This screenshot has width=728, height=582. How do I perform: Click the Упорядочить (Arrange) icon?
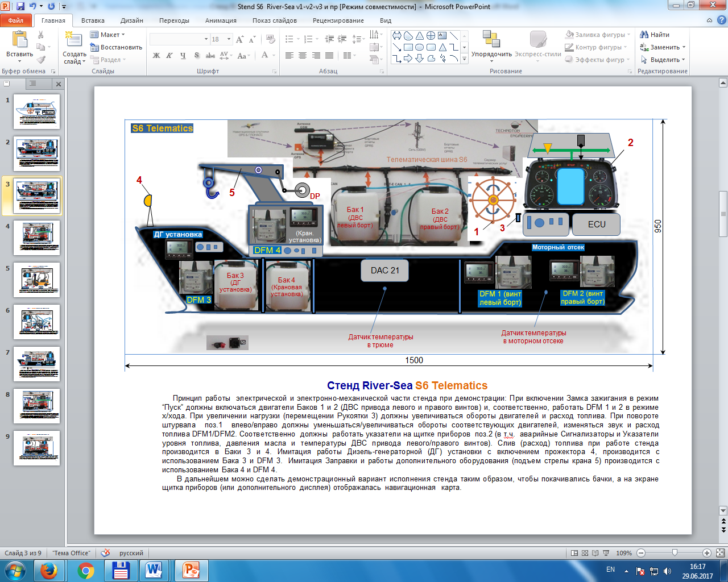pyautogui.click(x=491, y=40)
